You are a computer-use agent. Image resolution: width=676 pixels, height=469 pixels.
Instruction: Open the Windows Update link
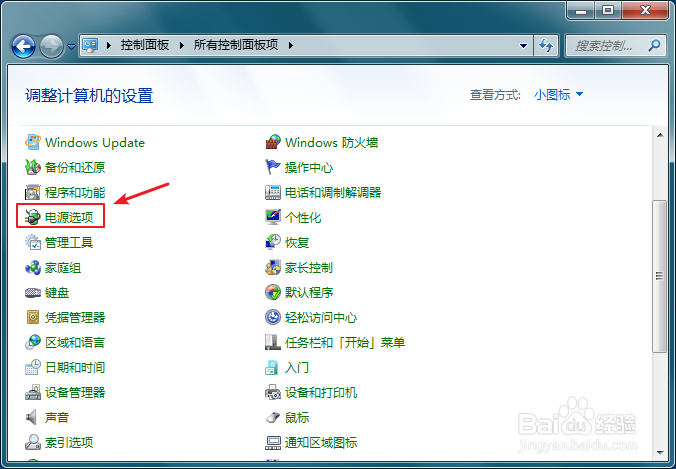pos(95,143)
